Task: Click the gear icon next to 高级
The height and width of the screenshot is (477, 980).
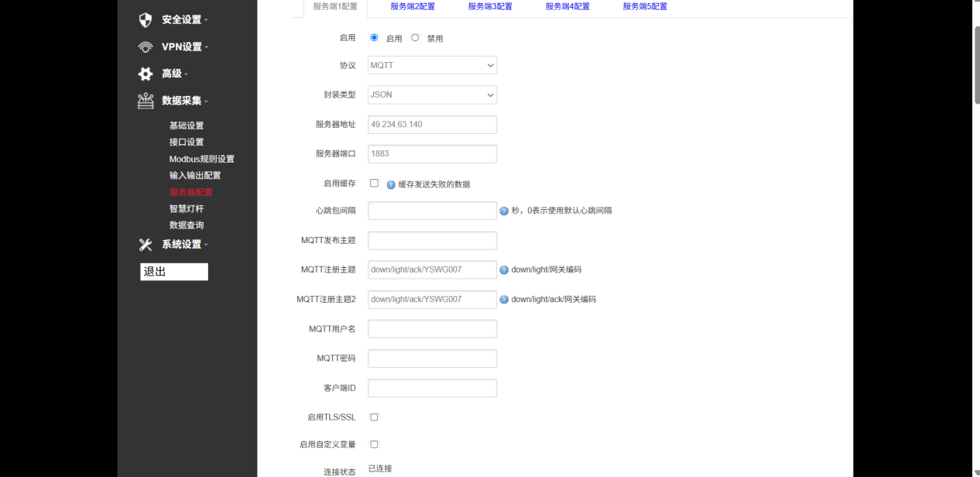Action: pyautogui.click(x=145, y=74)
